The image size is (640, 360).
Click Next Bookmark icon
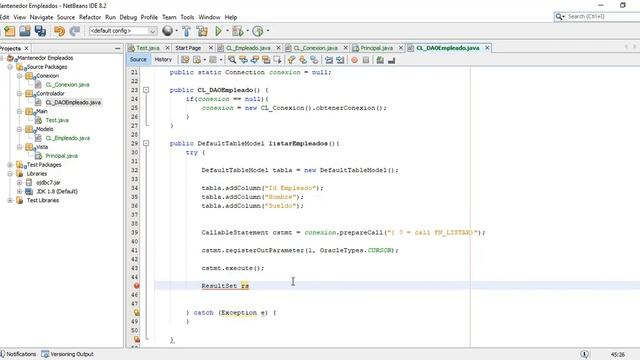[x=302, y=60]
